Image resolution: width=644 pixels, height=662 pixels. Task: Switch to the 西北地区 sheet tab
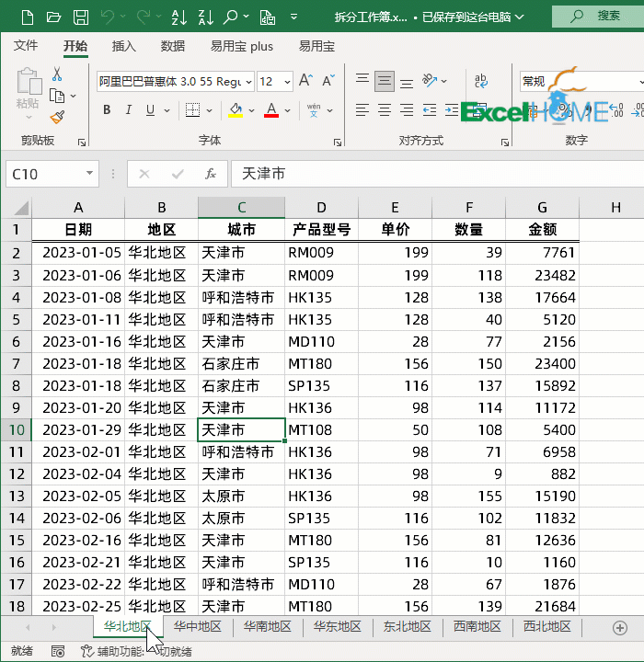tap(546, 626)
